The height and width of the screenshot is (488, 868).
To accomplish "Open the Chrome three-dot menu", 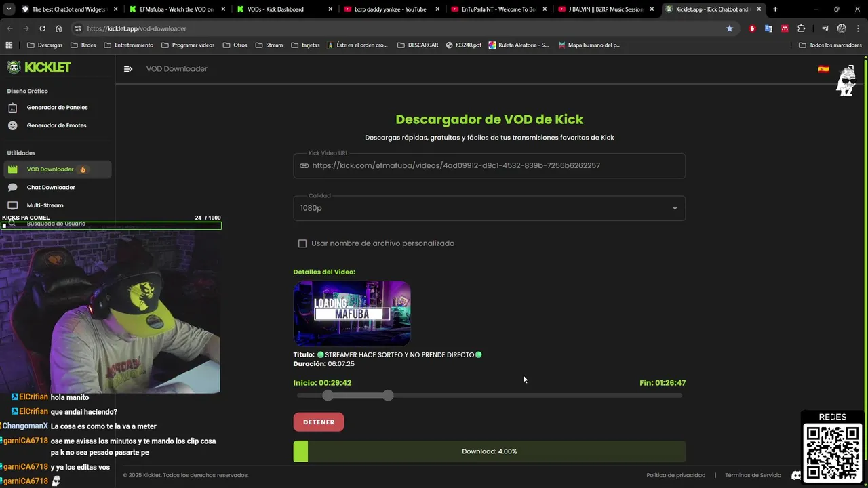I will point(858,28).
